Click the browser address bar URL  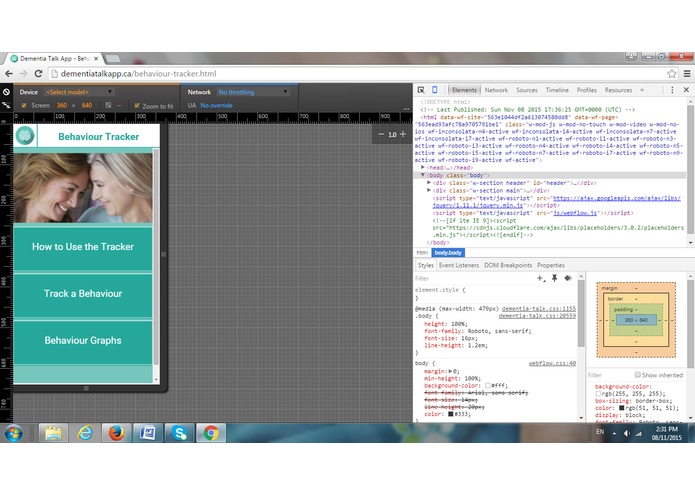pos(139,74)
